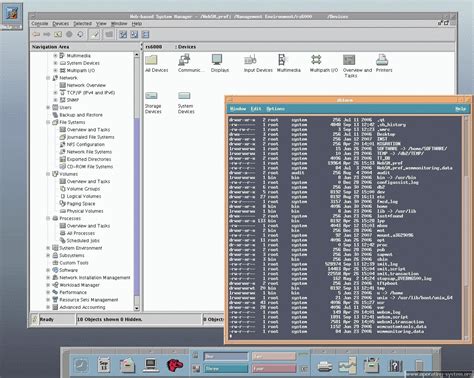
Task: Expand the Software tree node
Action: click(48, 270)
